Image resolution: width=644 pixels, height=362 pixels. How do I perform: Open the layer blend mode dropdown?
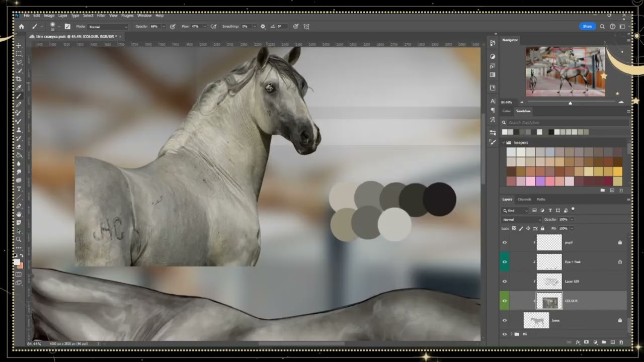pyautogui.click(x=521, y=219)
